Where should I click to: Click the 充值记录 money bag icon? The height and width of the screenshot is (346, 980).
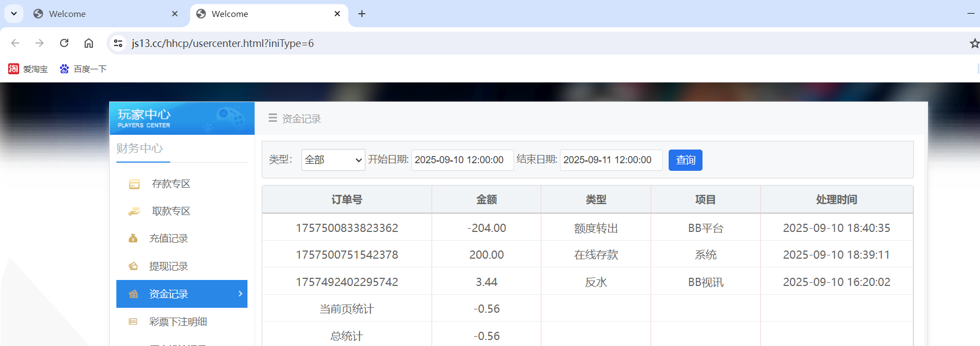133,238
